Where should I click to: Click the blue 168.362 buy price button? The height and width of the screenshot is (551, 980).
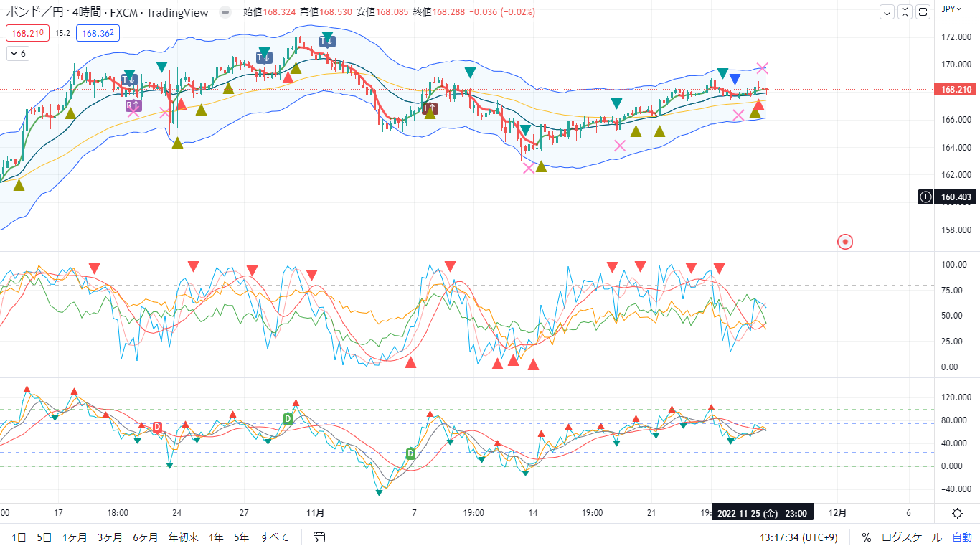(x=99, y=32)
